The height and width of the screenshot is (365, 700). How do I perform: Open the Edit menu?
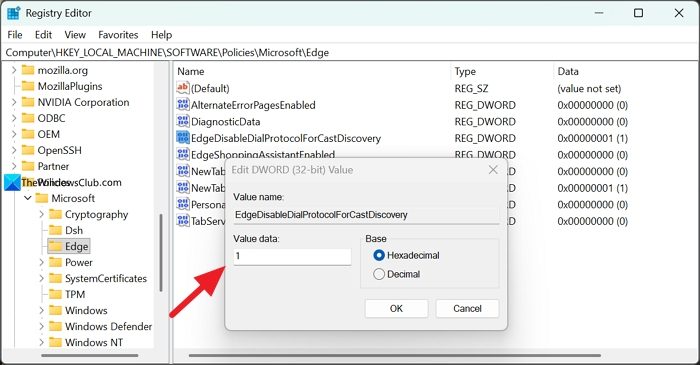[x=43, y=35]
